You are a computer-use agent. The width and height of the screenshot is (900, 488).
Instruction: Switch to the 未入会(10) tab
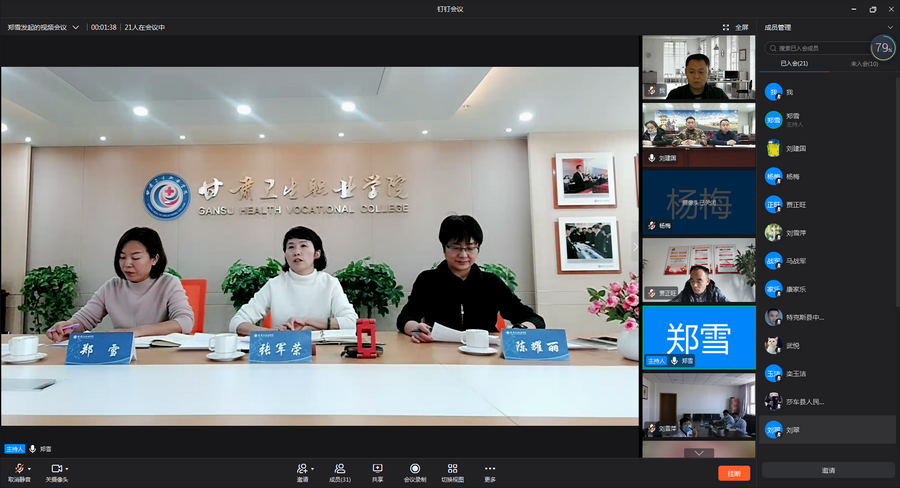click(x=863, y=64)
